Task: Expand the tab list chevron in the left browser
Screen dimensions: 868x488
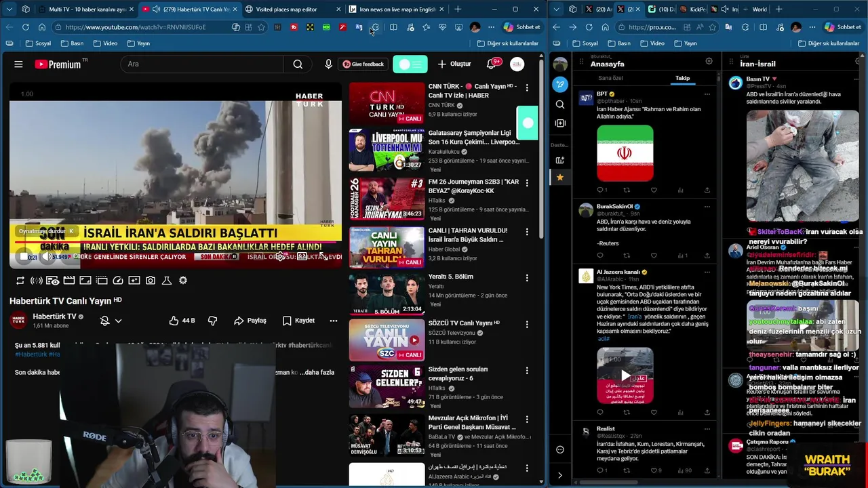Action: point(9,9)
